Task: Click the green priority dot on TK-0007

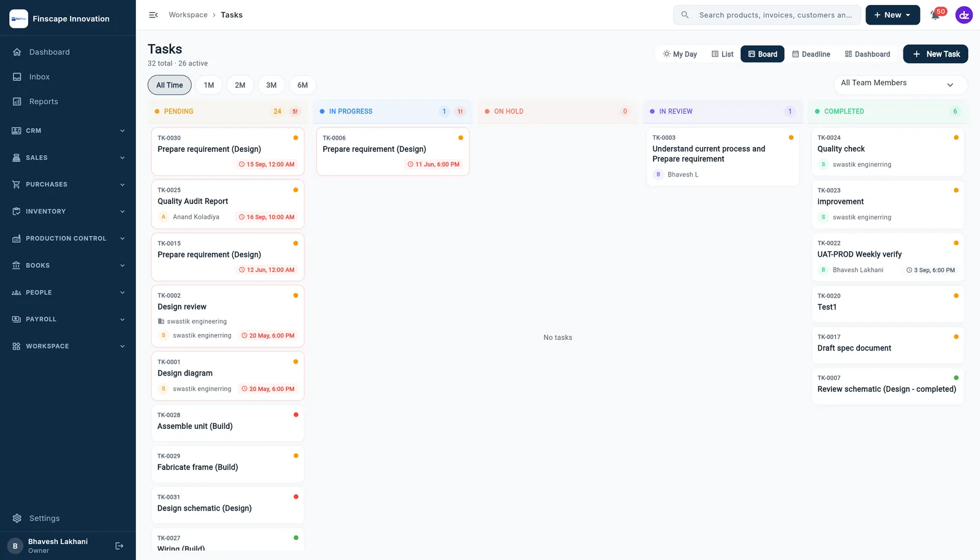Action: [x=956, y=377]
